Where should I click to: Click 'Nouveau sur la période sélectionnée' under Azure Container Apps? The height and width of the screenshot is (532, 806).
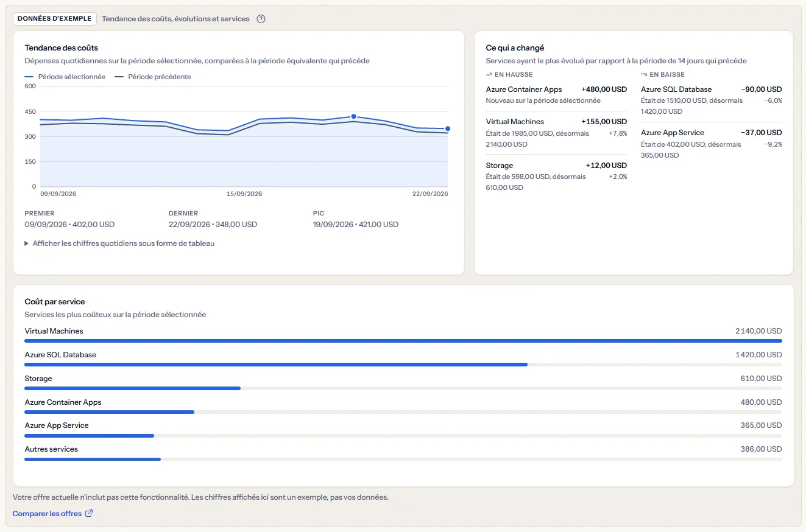point(543,100)
